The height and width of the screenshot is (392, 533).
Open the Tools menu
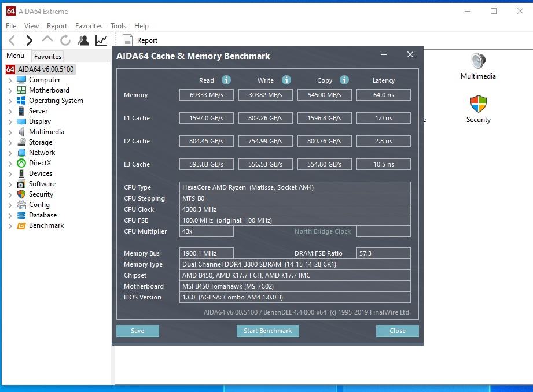coord(118,26)
